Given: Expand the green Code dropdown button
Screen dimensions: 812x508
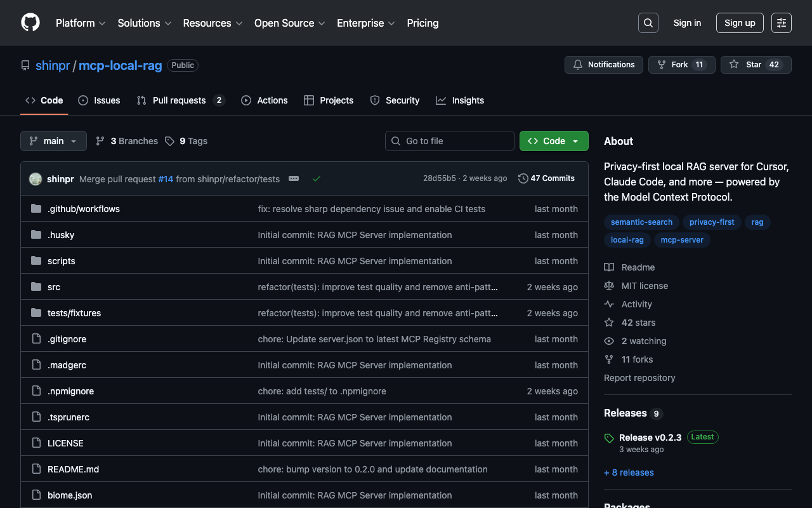Looking at the screenshot, I should (553, 141).
